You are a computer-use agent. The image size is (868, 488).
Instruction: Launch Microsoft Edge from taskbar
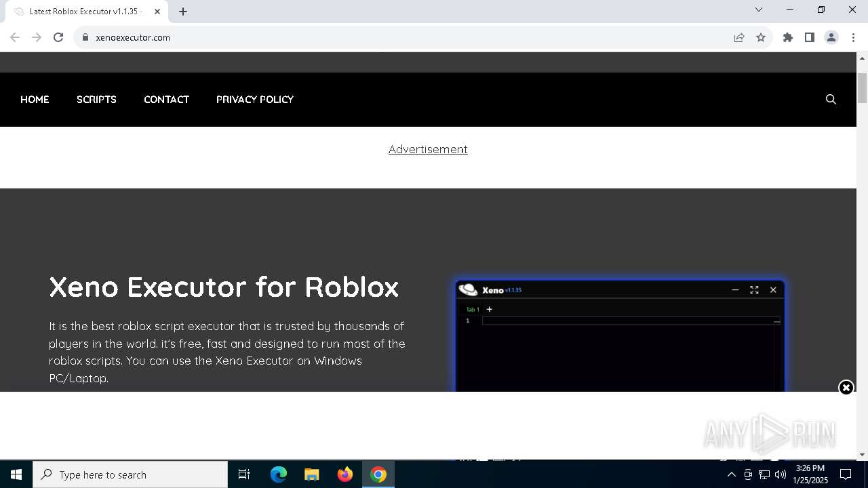(x=279, y=474)
